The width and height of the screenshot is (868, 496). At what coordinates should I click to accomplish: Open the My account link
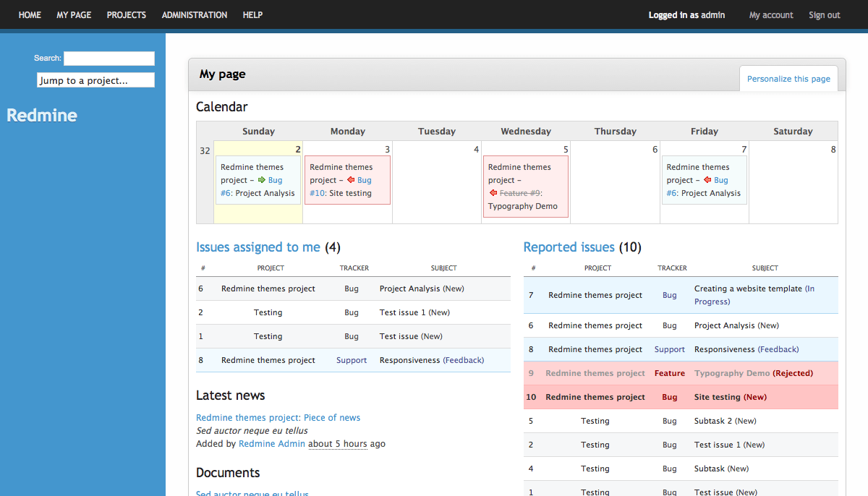point(771,15)
